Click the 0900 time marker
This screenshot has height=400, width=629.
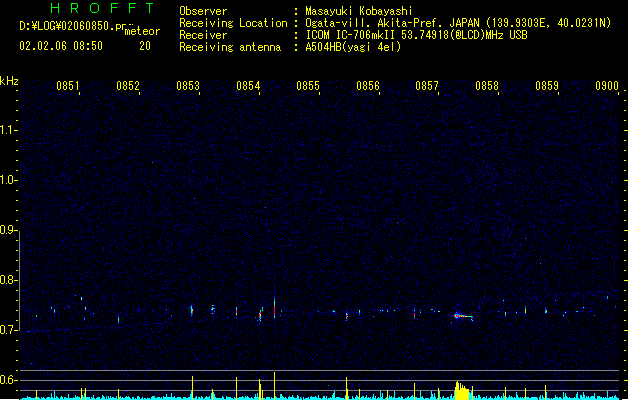(x=607, y=86)
